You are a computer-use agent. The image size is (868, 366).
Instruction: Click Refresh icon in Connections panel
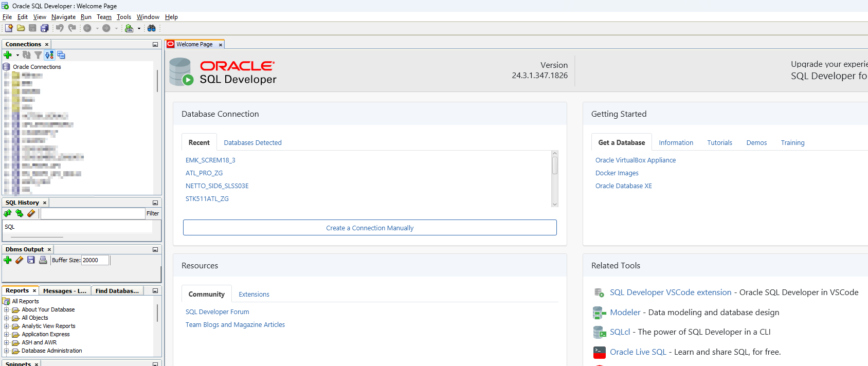(x=27, y=55)
